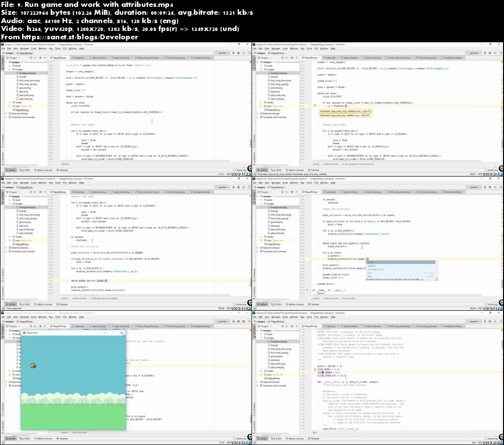Click 'more...' link for pipe_end_img tooltip
This screenshot has height=445, width=504.
tap(357, 115)
